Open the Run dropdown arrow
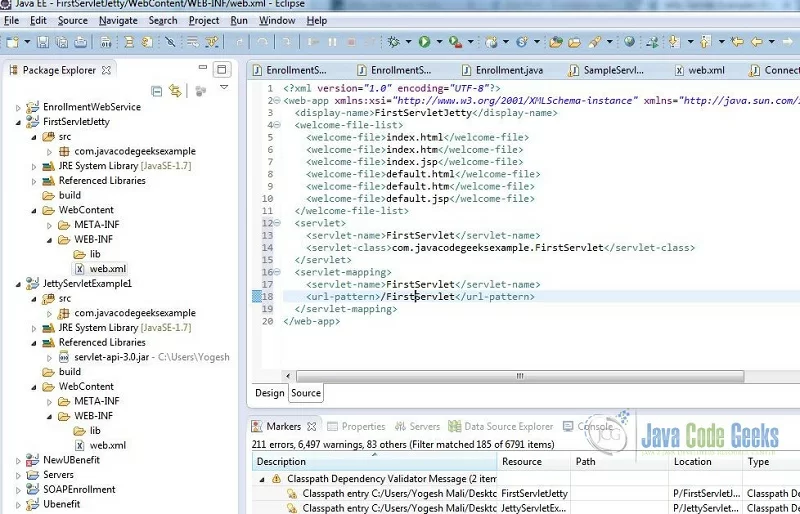Screen dimensions: 800x514 coord(439,42)
